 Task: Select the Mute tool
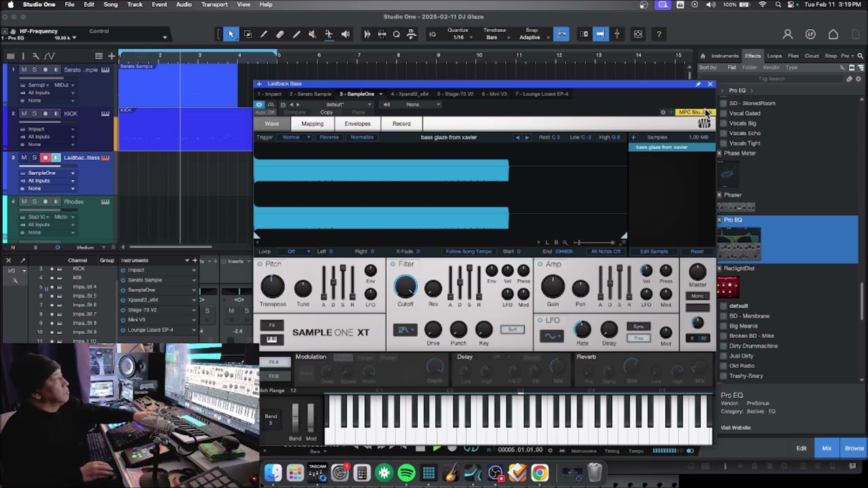[x=313, y=34]
